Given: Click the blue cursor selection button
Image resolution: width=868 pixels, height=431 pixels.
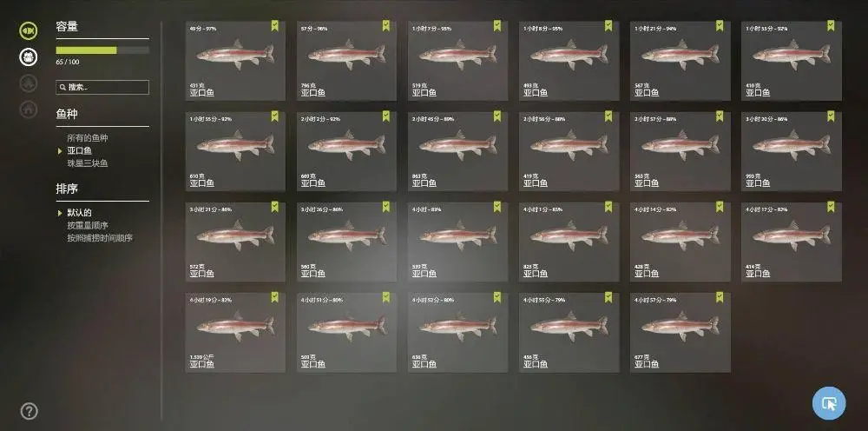Looking at the screenshot, I should click(x=829, y=403).
